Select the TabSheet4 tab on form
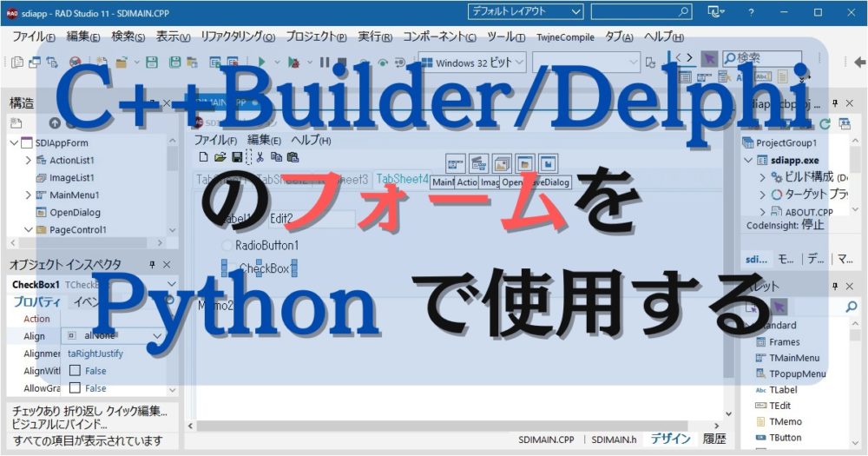868x456 pixels. pyautogui.click(x=403, y=179)
